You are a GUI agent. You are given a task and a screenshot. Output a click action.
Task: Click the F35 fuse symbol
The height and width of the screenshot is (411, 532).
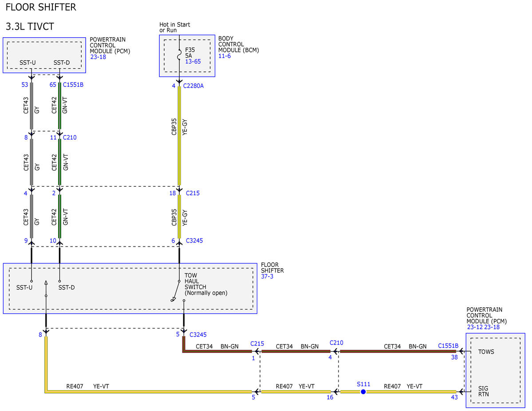[x=179, y=55]
